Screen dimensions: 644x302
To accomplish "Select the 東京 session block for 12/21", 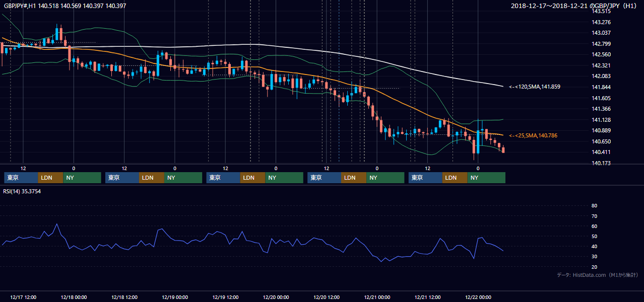I will pyautogui.click(x=425, y=178).
